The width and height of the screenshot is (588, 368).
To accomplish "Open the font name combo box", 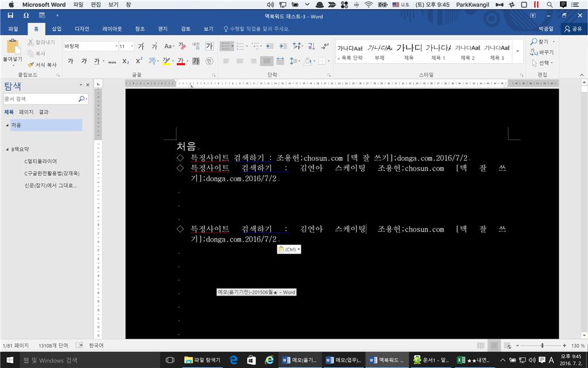I will [x=91, y=46].
